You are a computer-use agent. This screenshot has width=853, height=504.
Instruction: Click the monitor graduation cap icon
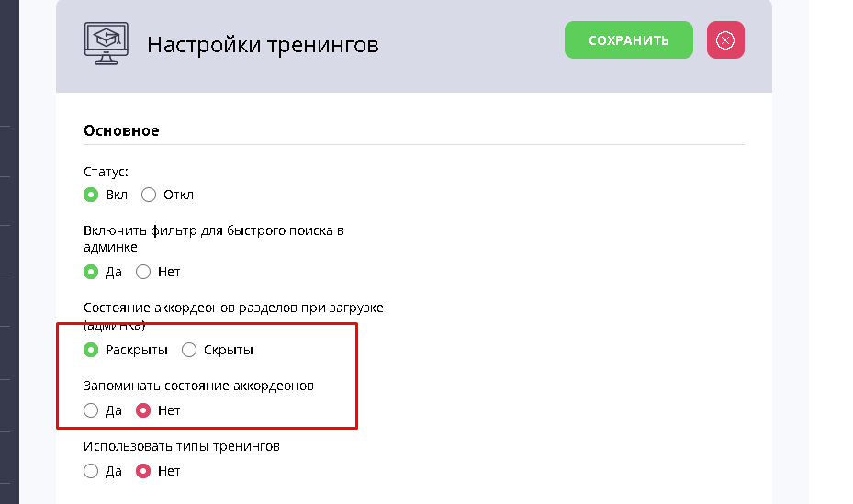(108, 43)
